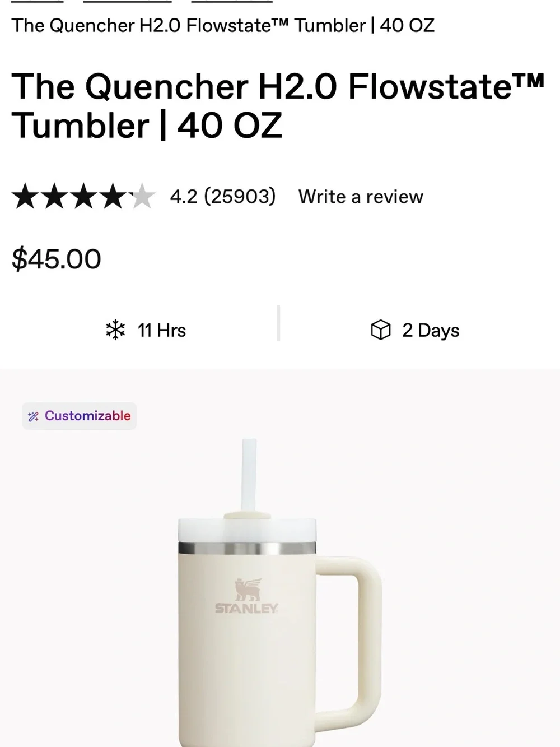Click the magic wand Customizable icon
The height and width of the screenshot is (747, 560).
tap(33, 416)
